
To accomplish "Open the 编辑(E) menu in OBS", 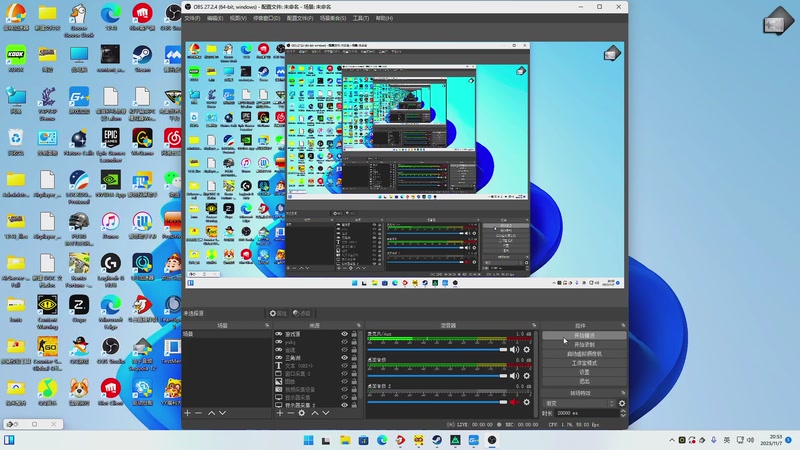I will [215, 18].
